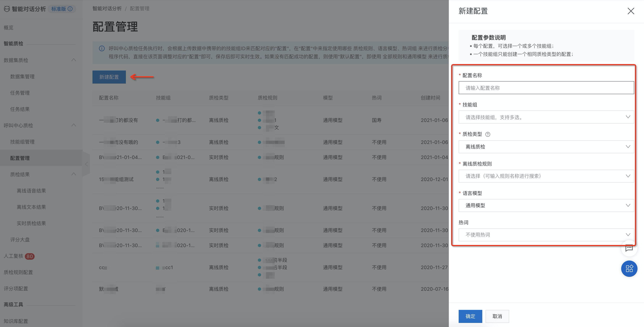Screen dimensions: 644x327
Task: Open the help question mark beside 质检类型
Action: [x=488, y=134]
